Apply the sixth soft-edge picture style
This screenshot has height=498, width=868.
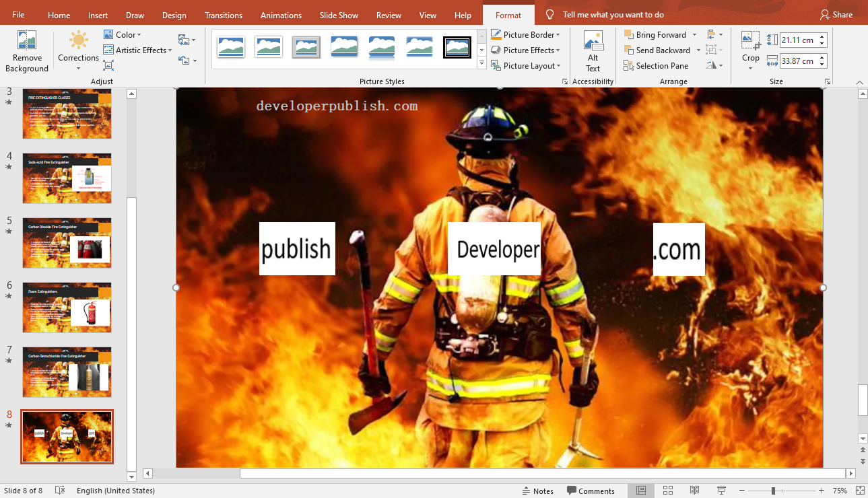pyautogui.click(x=420, y=47)
